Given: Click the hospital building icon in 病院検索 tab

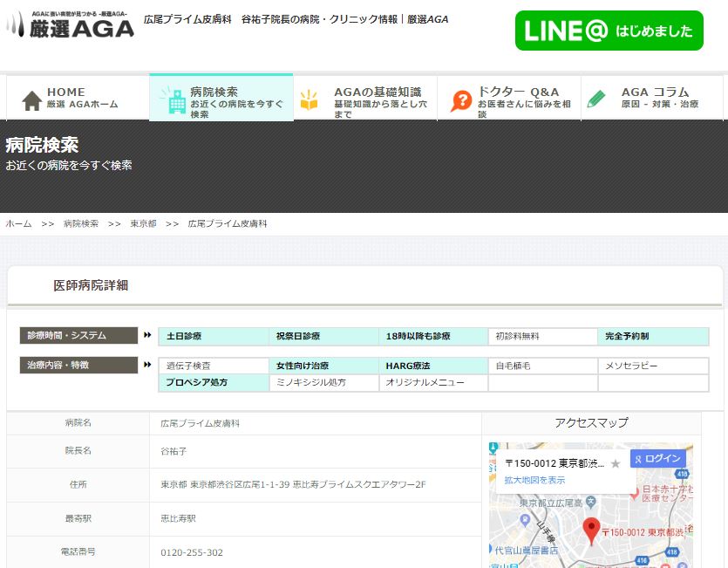Looking at the screenshot, I should tap(176, 101).
